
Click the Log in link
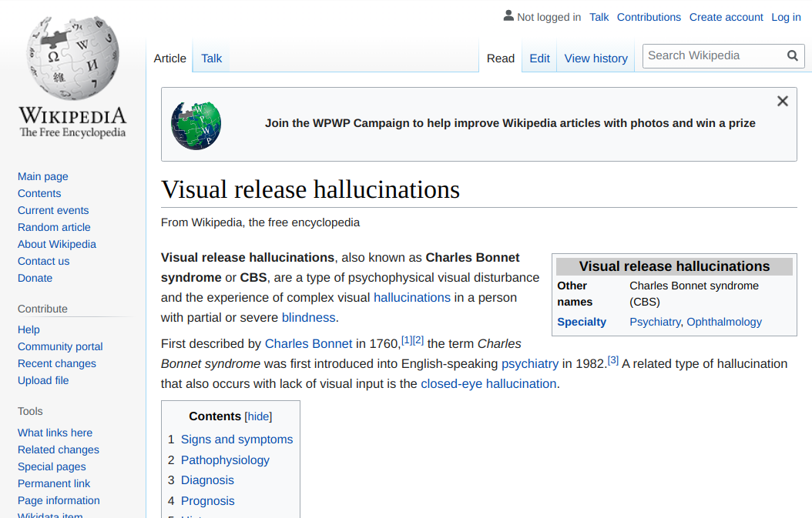pyautogui.click(x=786, y=17)
